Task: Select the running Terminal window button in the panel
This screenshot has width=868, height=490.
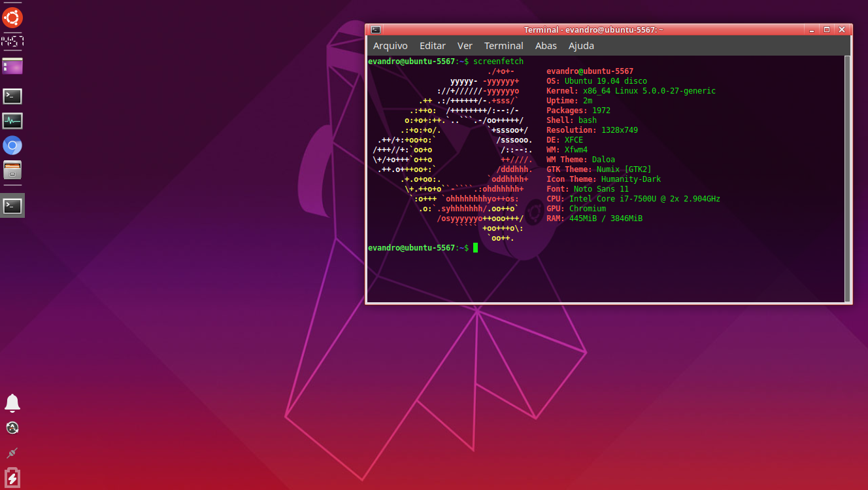Action: 12,205
